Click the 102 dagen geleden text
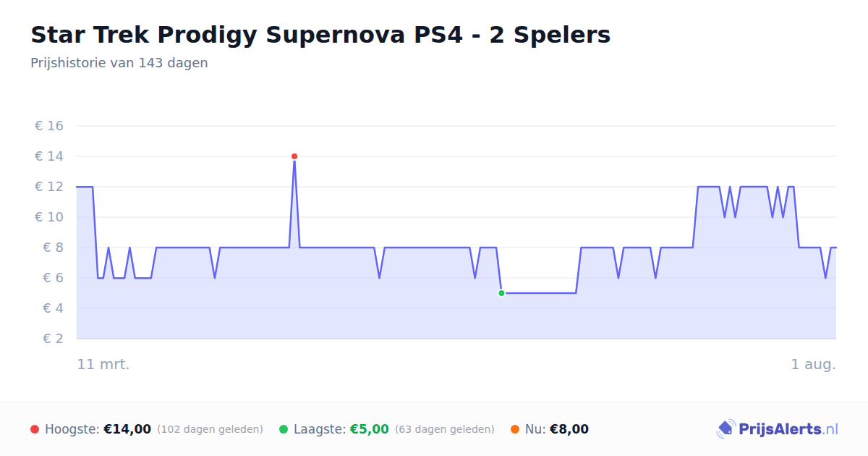The width and height of the screenshot is (868, 456). click(x=210, y=429)
